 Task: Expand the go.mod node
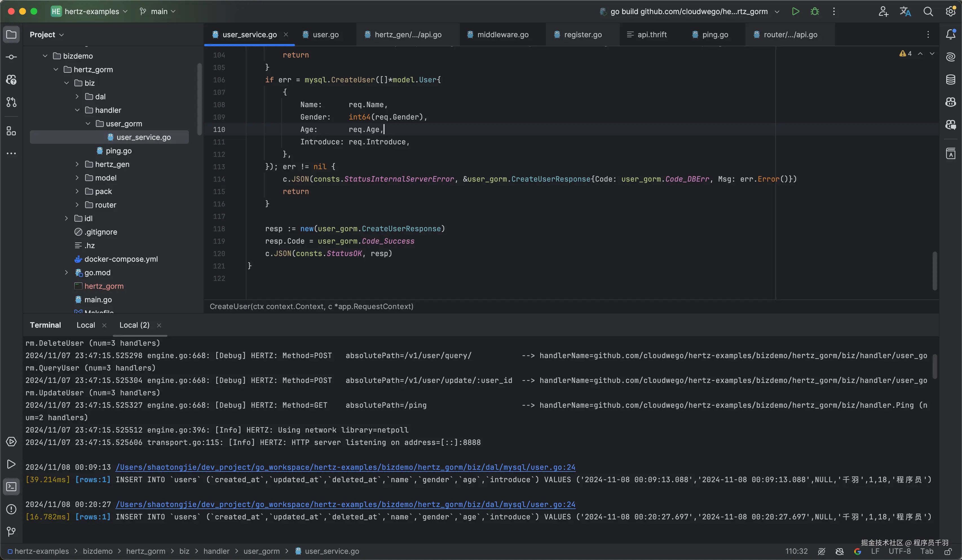(x=67, y=273)
